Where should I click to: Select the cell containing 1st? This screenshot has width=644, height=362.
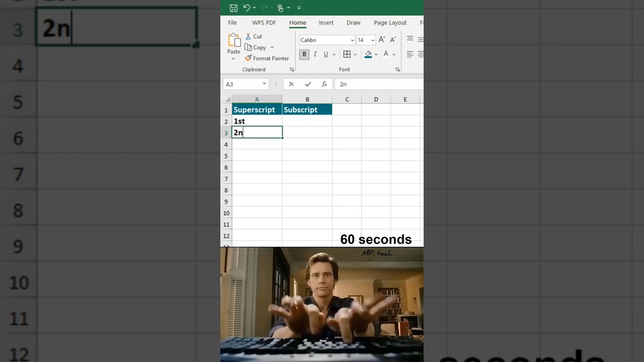[257, 121]
